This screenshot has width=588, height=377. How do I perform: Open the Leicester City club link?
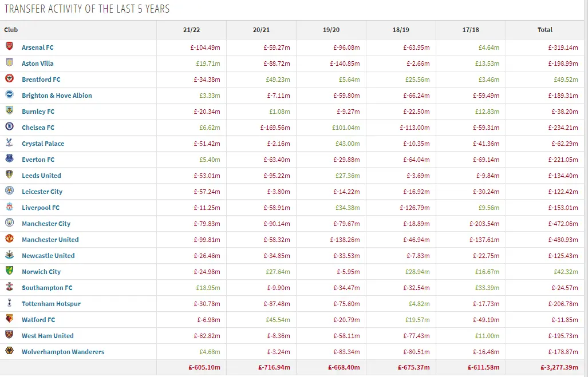[42, 192]
